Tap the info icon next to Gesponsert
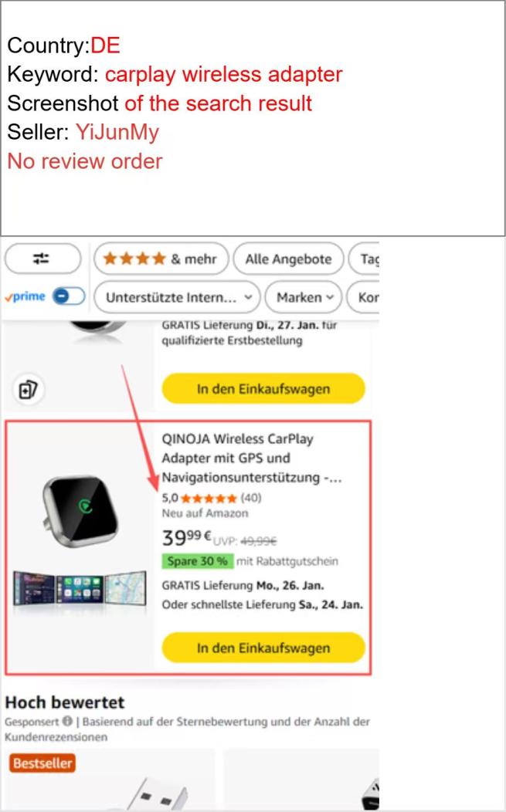 67,721
